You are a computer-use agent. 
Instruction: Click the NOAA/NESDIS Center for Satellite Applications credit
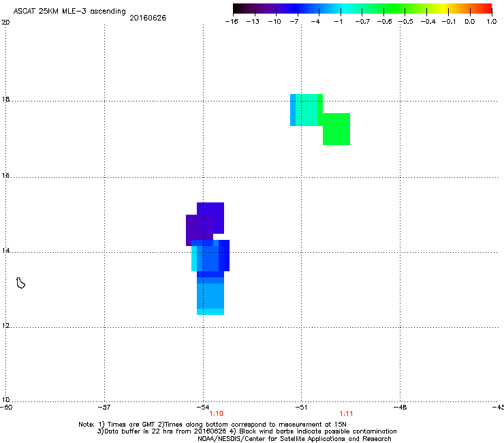(x=294, y=439)
